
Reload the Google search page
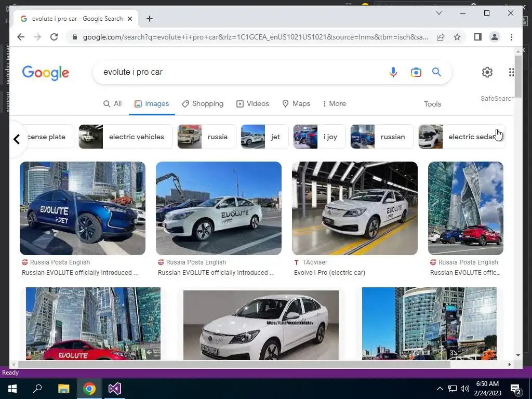[54, 37]
